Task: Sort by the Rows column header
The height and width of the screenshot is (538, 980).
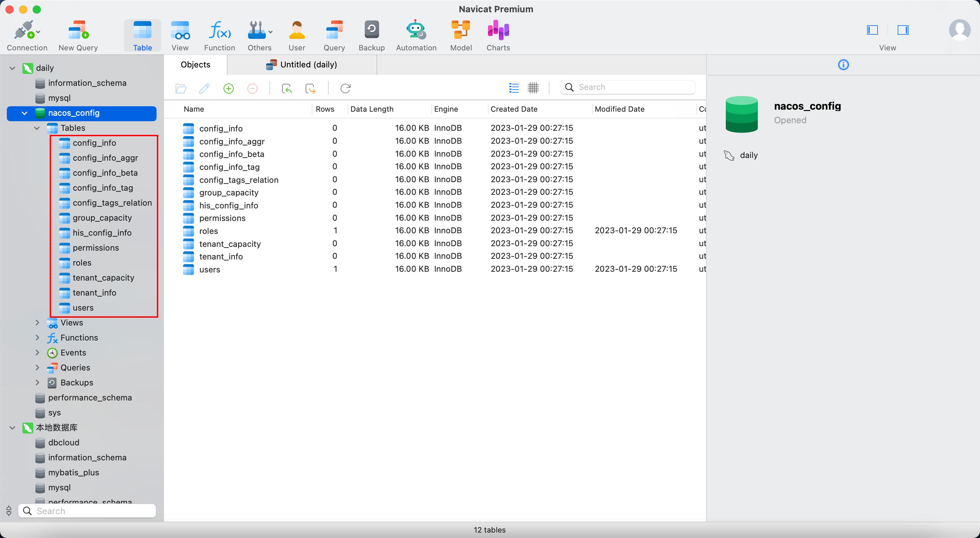Action: (325, 109)
